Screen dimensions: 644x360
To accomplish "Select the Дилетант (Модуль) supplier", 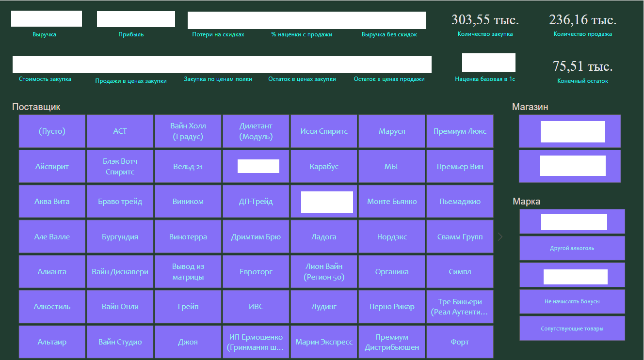I will [x=256, y=131].
